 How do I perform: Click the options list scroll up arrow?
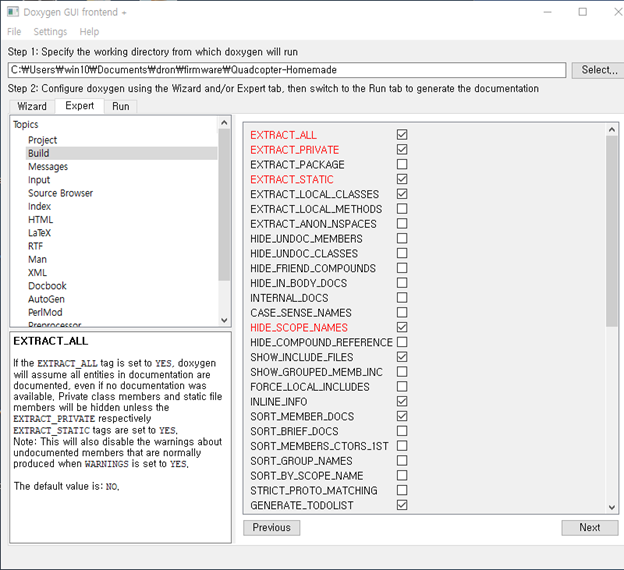(612, 130)
